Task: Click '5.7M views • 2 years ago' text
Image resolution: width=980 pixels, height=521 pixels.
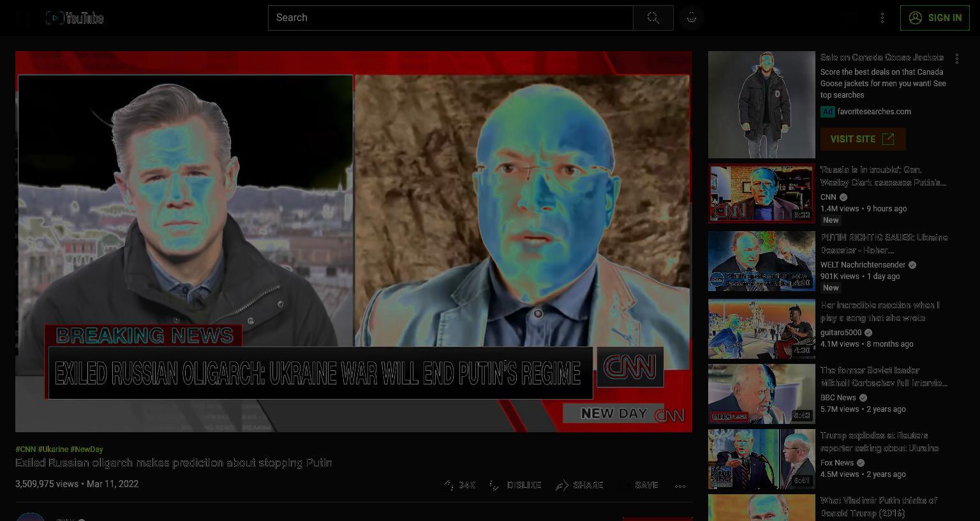Action: [863, 409]
